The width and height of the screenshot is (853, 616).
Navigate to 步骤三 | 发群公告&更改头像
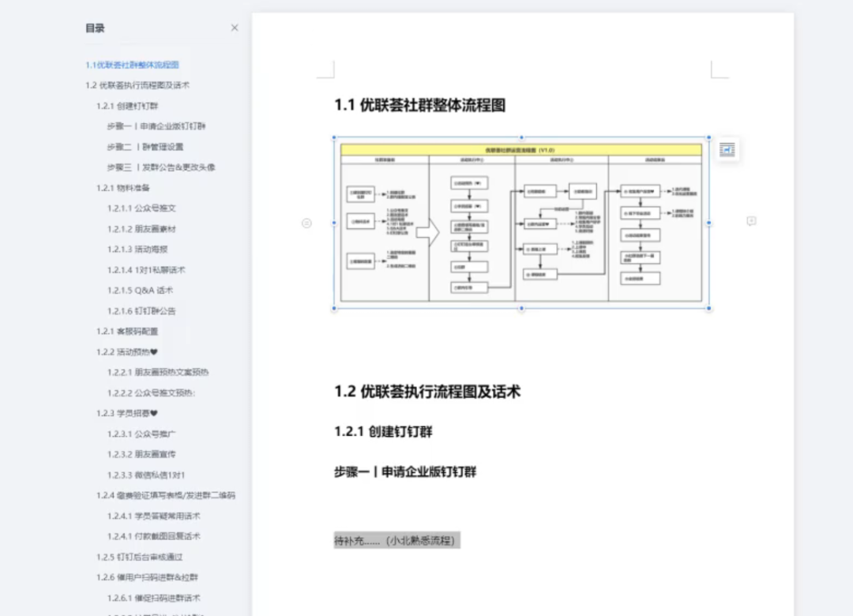pos(161,167)
